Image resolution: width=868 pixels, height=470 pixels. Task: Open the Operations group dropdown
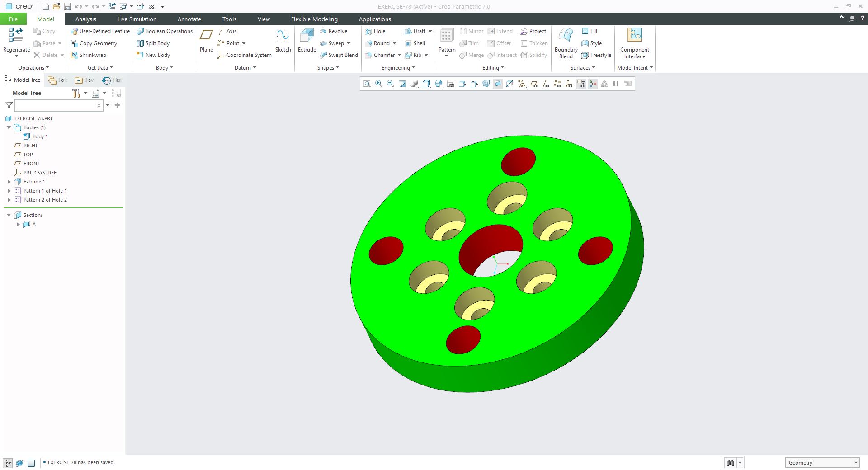[x=33, y=68]
